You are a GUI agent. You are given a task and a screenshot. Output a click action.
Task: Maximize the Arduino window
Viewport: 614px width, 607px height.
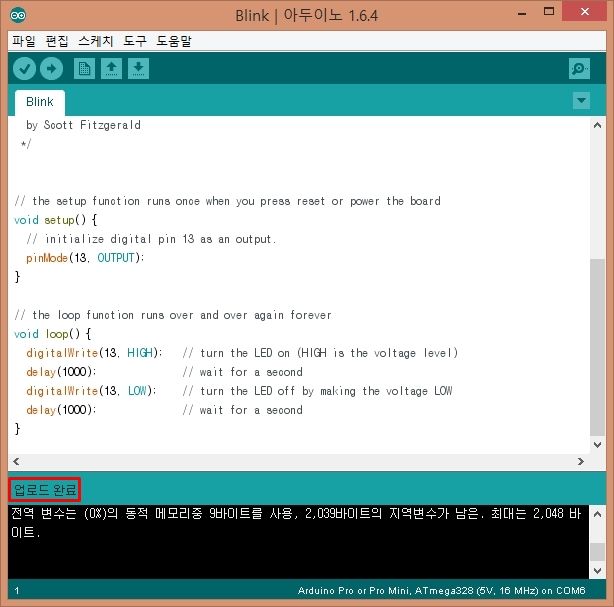(x=549, y=12)
